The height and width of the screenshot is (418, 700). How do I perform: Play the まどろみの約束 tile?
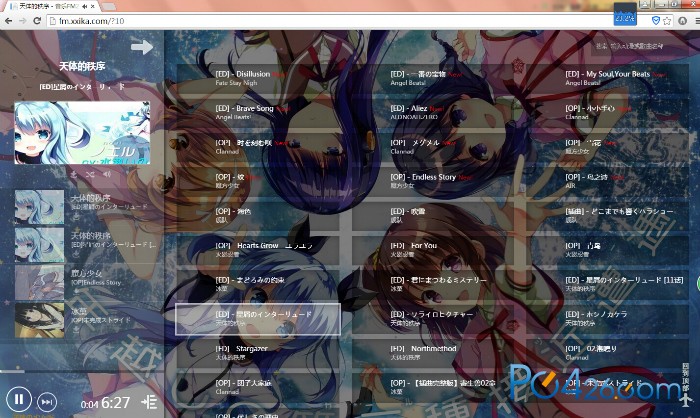click(x=258, y=284)
